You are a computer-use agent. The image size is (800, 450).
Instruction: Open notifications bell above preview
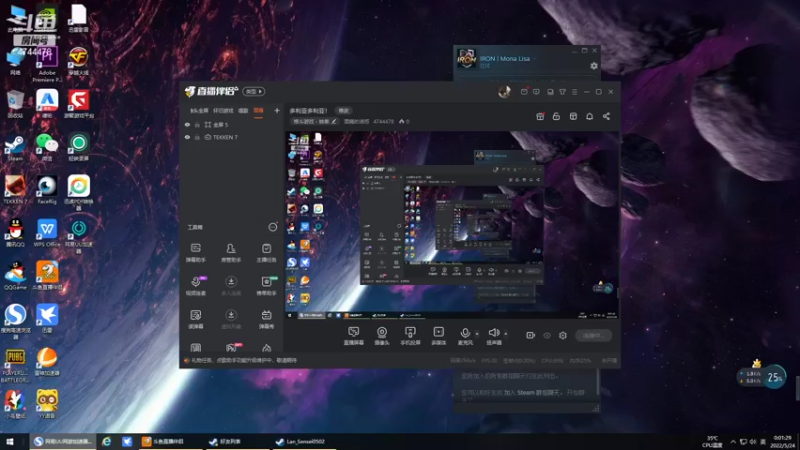point(589,116)
